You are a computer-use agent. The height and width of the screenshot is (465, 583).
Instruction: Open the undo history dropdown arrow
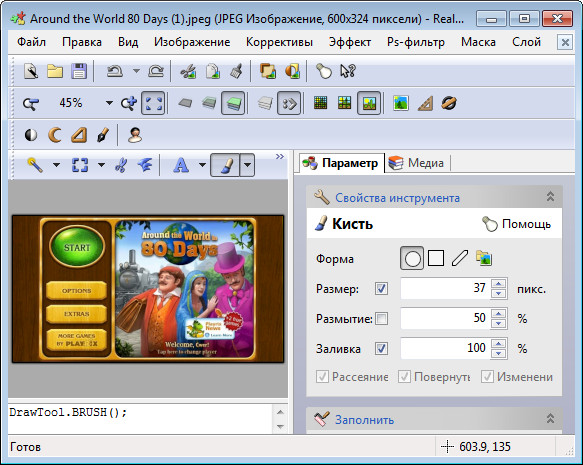click(136, 71)
